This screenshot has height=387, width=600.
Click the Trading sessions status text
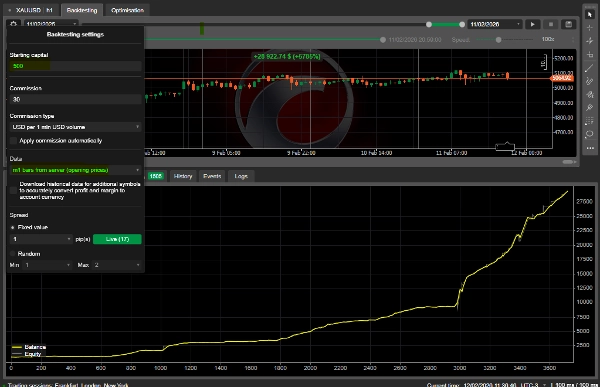click(68, 385)
